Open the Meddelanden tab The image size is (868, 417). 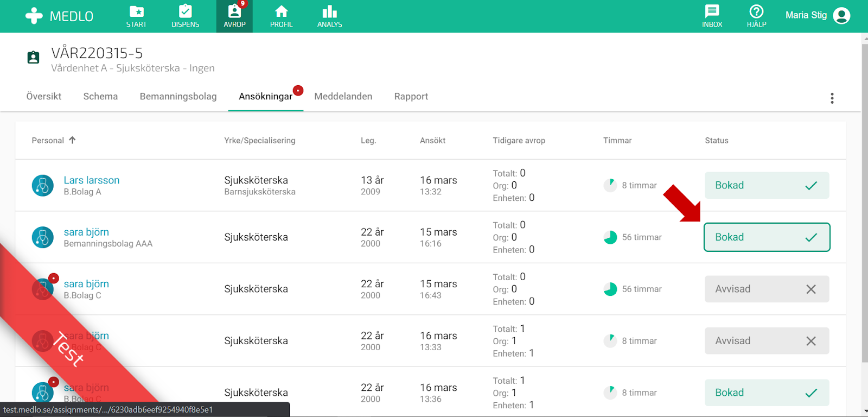(x=343, y=96)
